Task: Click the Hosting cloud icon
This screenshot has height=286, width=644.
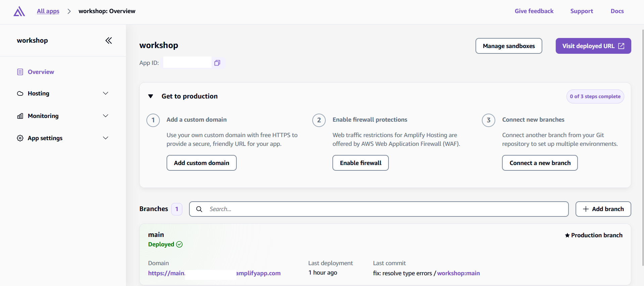Action: 20,93
